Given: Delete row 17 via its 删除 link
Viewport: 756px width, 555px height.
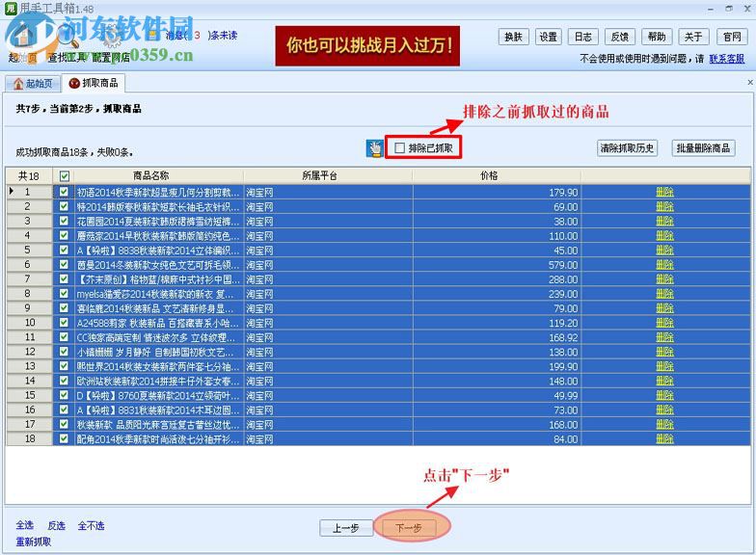Looking at the screenshot, I should [x=664, y=424].
